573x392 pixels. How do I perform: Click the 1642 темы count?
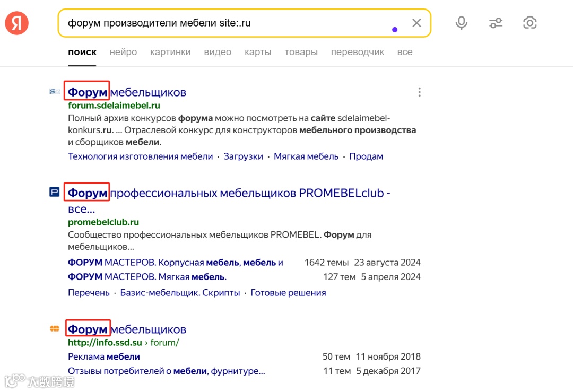click(327, 263)
